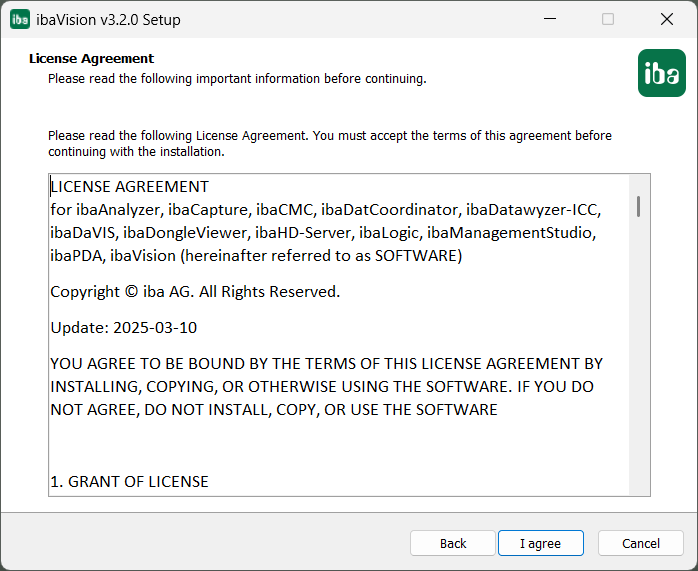Viewport: 698px width, 571px height.
Task: Click the iba icon in title bar
Action: pyautogui.click(x=20, y=20)
